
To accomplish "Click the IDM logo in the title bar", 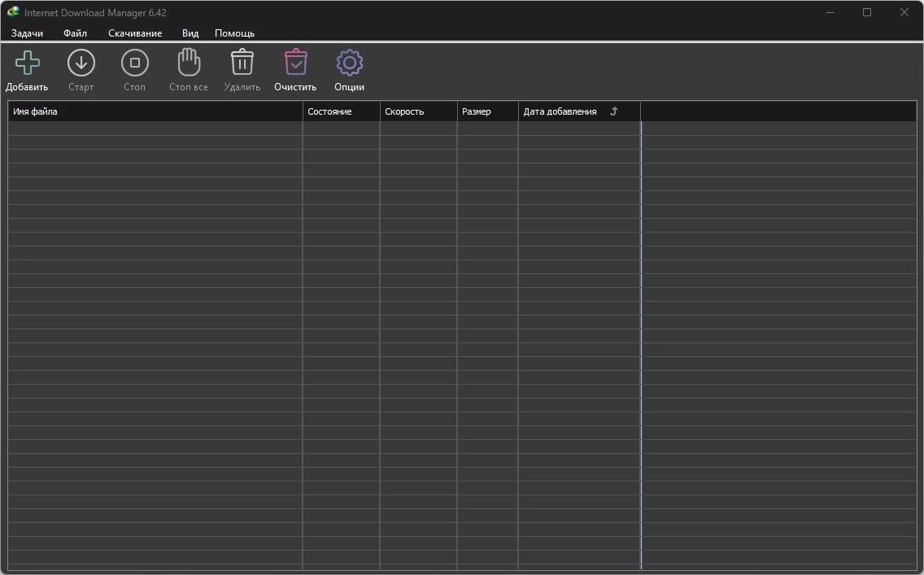I will (13, 12).
